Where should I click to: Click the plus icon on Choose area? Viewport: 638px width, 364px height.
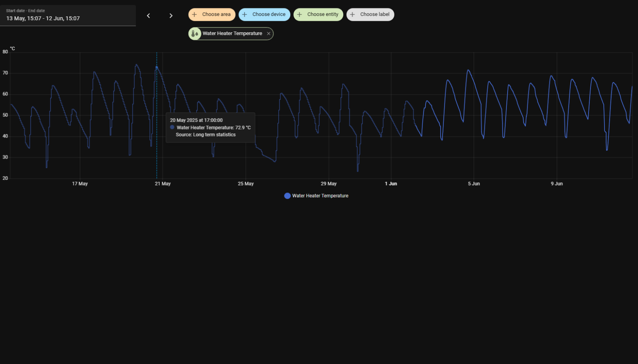tap(195, 14)
